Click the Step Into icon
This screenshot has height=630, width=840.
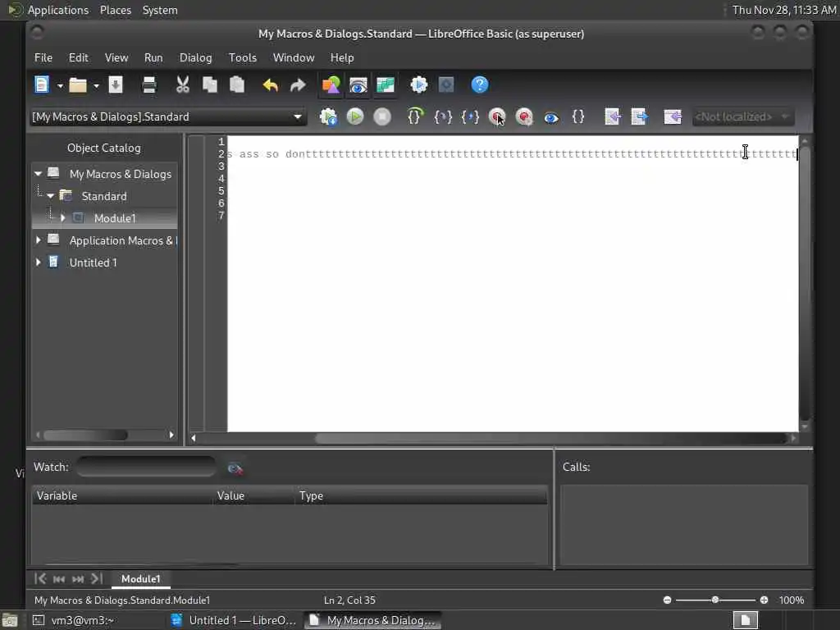[x=442, y=116]
